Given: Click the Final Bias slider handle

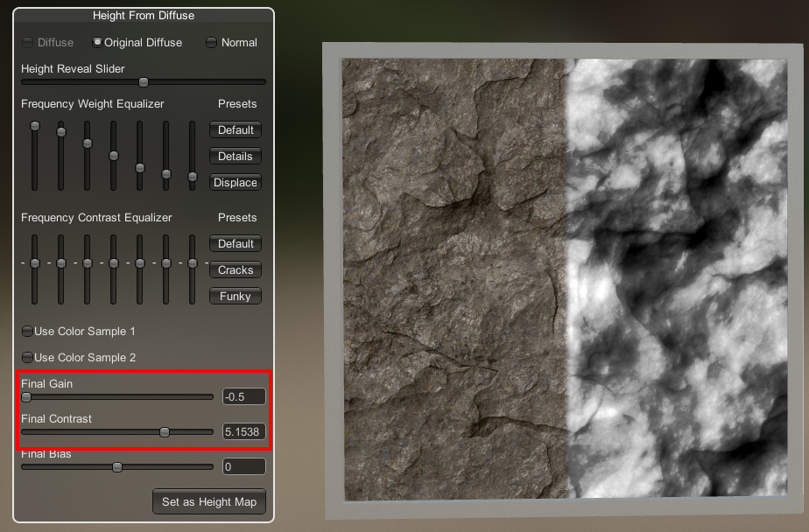Looking at the screenshot, I should (117, 467).
